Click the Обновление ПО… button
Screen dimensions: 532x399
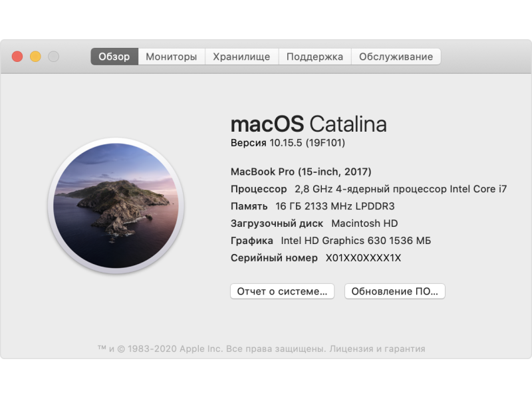point(394,291)
